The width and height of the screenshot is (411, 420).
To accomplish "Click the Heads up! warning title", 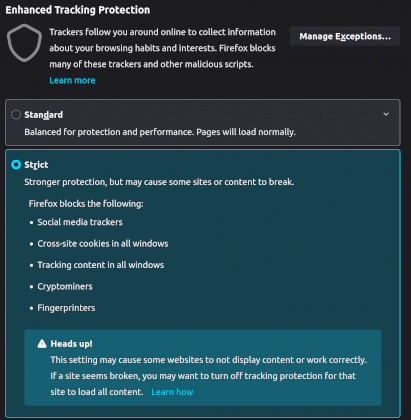I will (x=71, y=344).
